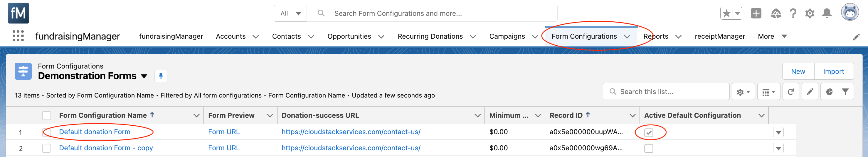This screenshot has width=868, height=157.
Task: Open the receiptManager tab
Action: [720, 36]
